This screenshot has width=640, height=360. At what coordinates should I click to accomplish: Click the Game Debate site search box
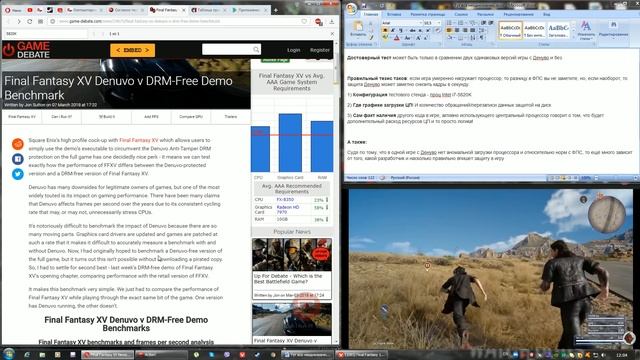pyautogui.click(x=231, y=49)
